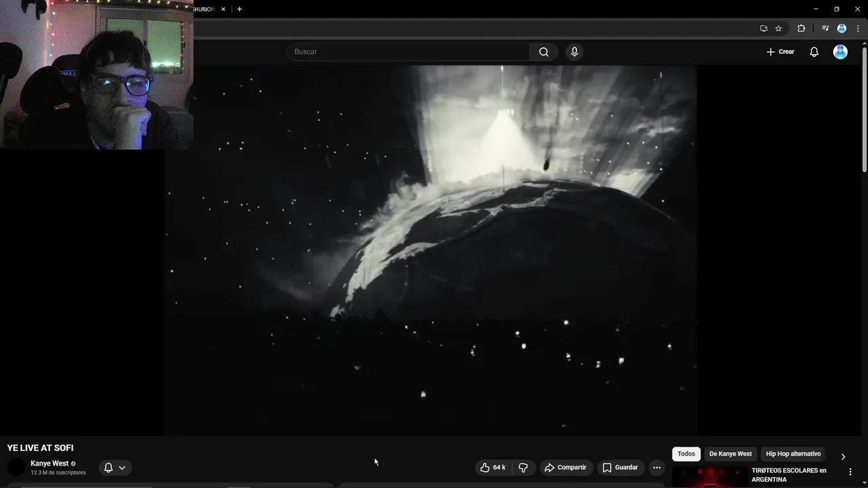Screen dimensions: 868x488
Task: Click the Crear button
Action: [x=781, y=52]
